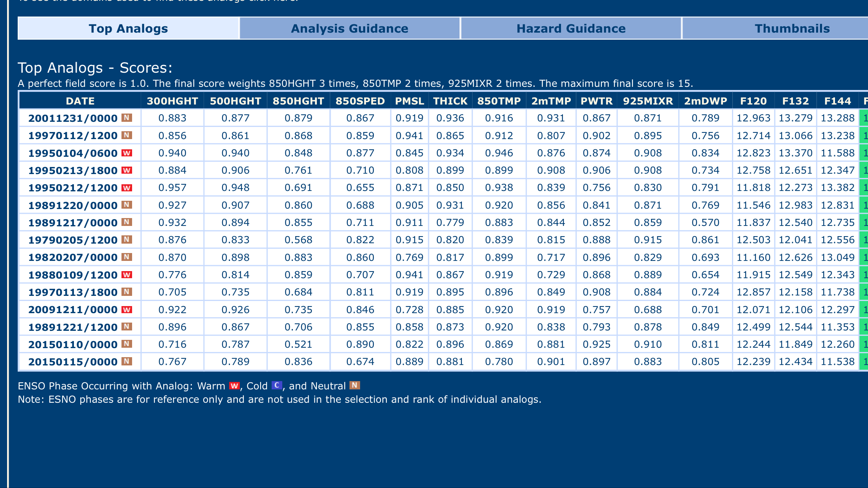The width and height of the screenshot is (868, 488).
Task: Open the Hazard Guidance tab
Action: [x=571, y=28]
